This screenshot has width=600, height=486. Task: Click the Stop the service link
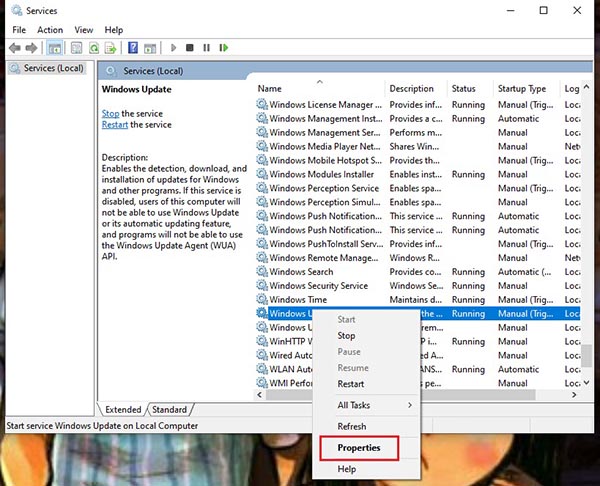coord(111,114)
